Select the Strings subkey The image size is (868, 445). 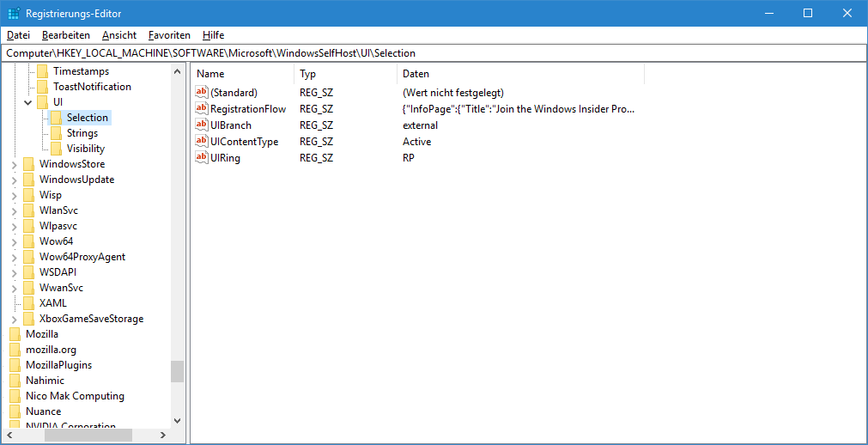click(x=82, y=133)
